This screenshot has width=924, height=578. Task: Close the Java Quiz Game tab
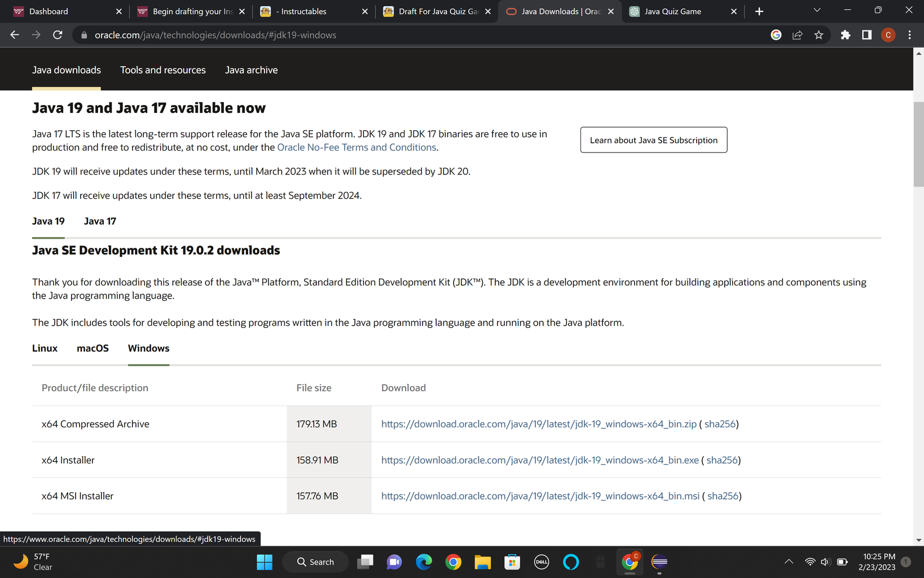pyautogui.click(x=734, y=11)
